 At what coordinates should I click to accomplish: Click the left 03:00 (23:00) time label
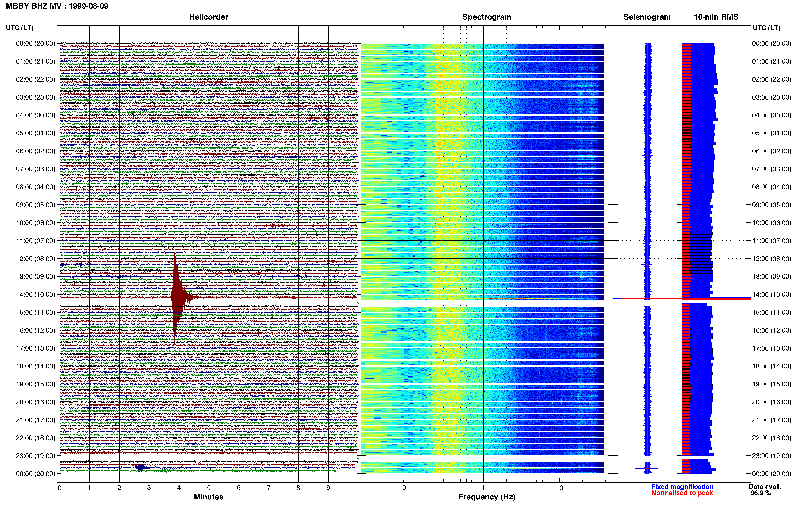click(x=36, y=97)
